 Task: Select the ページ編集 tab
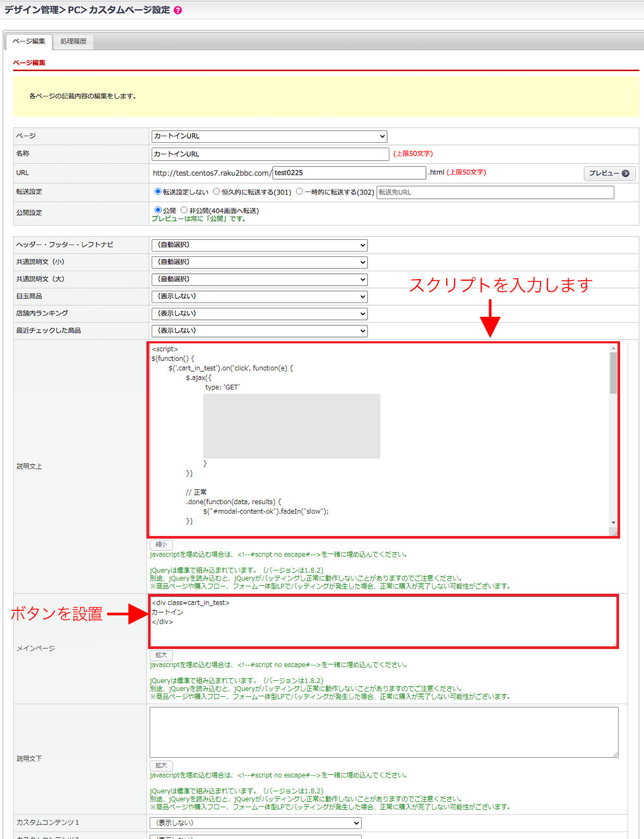point(29,41)
